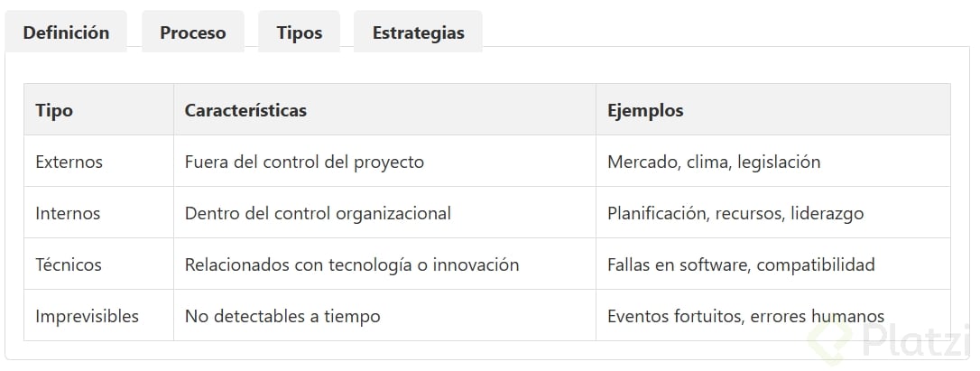Click "Eventos fortuitos, errores humanos" cell
980x371 pixels.
745,316
